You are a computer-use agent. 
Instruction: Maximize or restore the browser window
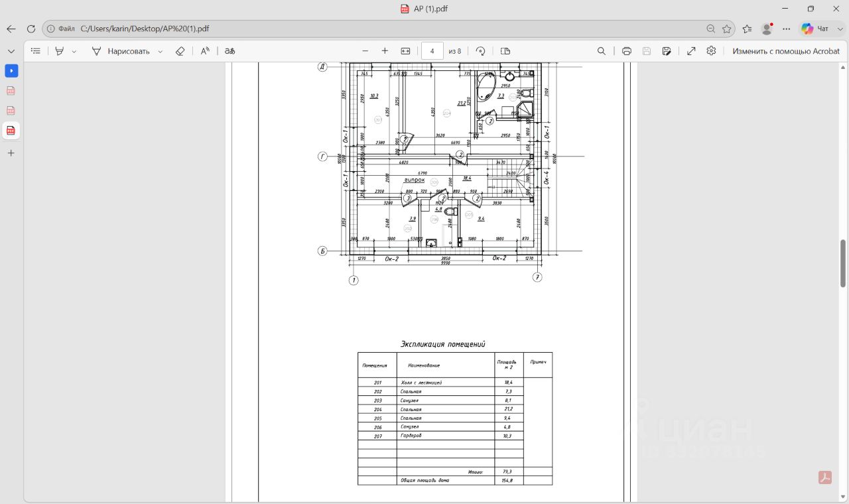[811, 9]
